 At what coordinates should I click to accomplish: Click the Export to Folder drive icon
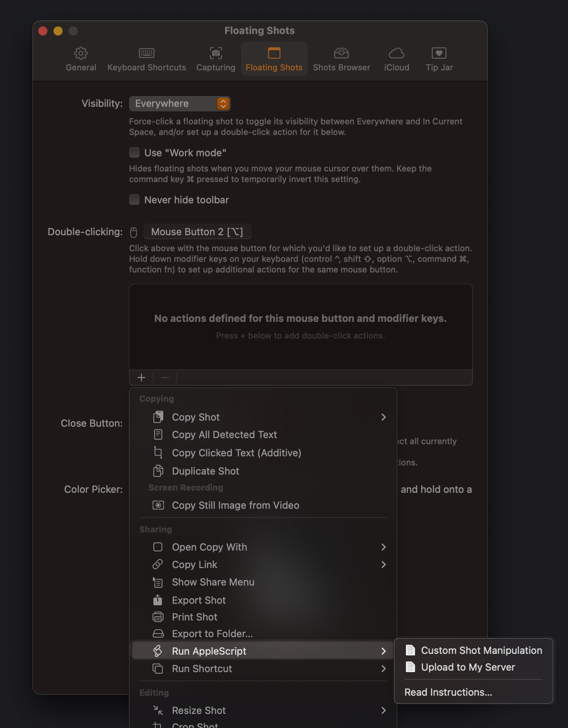[158, 633]
